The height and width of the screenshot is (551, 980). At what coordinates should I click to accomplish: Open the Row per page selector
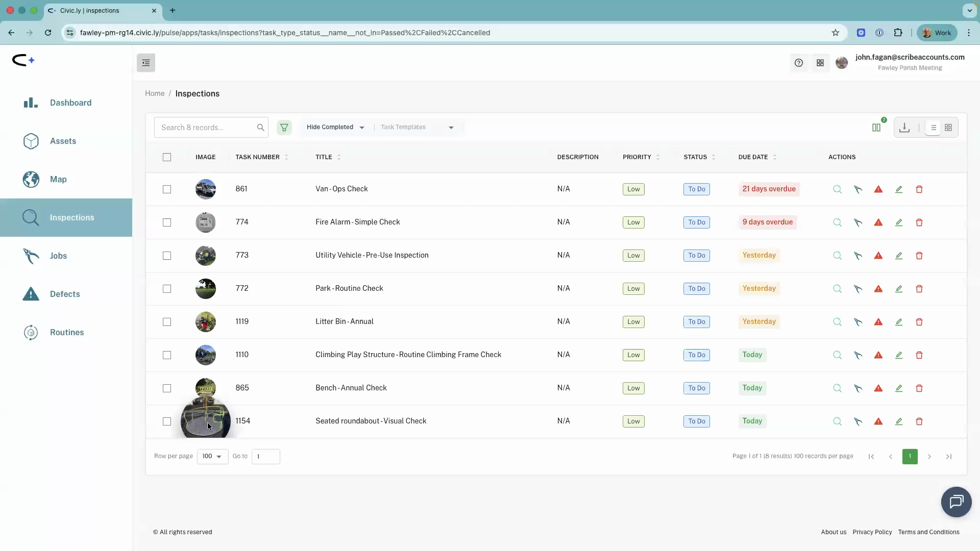click(x=212, y=456)
